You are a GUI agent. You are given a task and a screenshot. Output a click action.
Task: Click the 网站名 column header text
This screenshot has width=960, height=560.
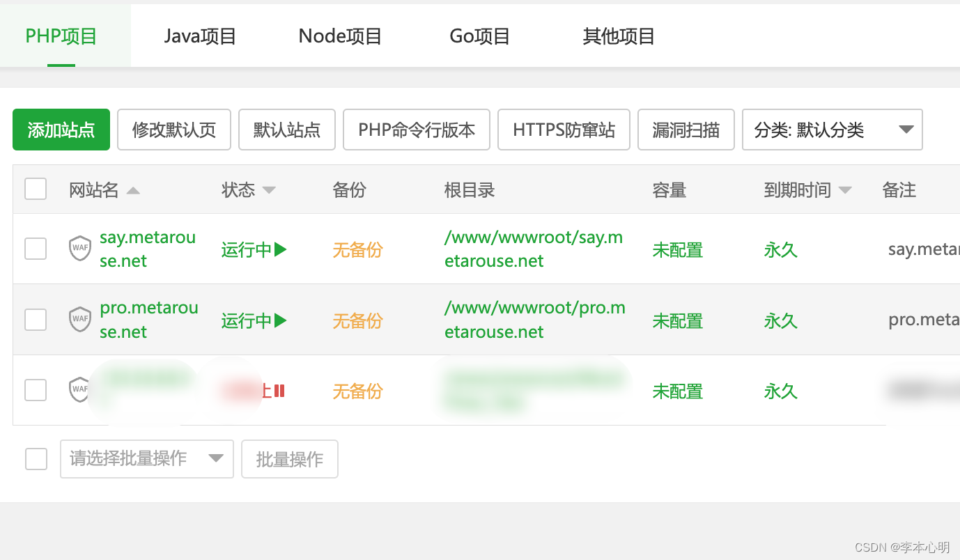[x=94, y=189]
